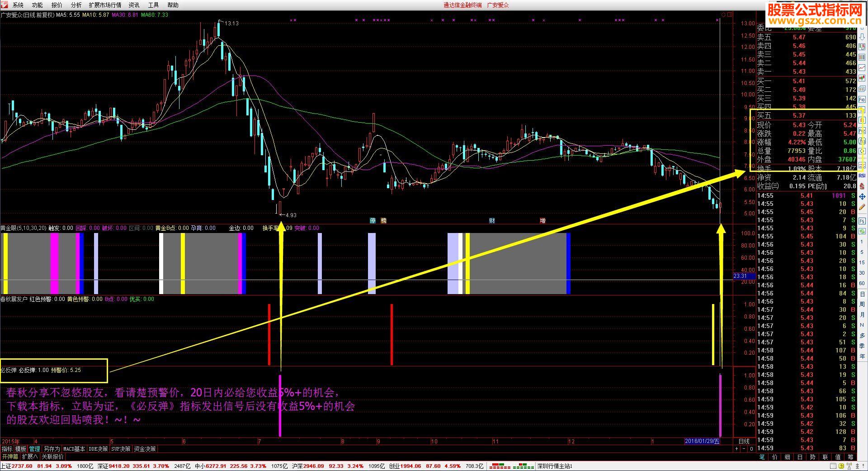
Task: Open the 报价 menu
Action: [x=57, y=5]
